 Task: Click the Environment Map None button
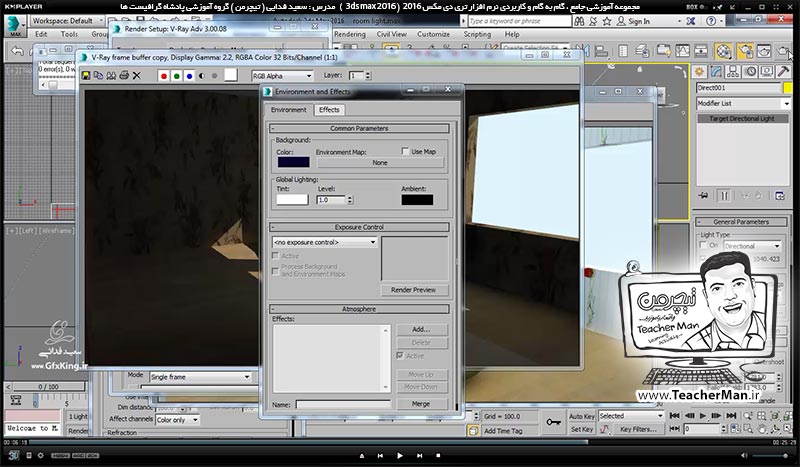point(380,162)
